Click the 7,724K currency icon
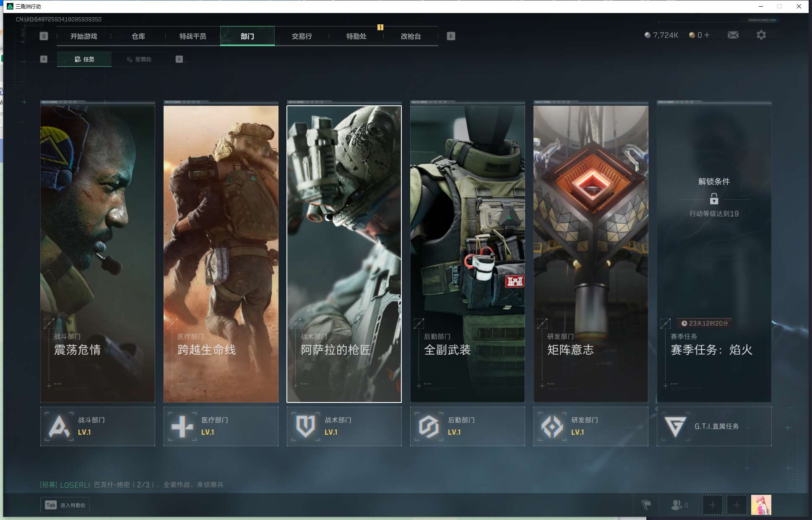812x520 pixels. pos(648,35)
